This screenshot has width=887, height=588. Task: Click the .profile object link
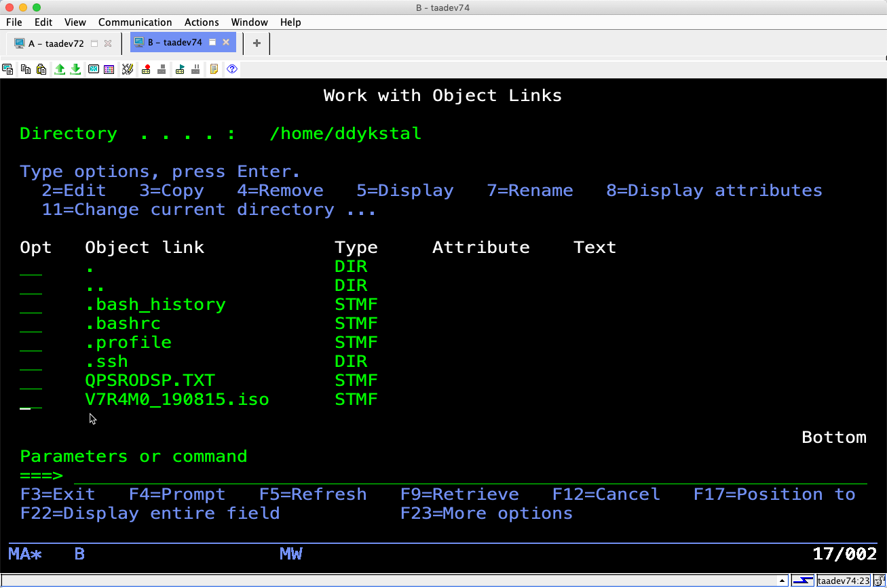click(128, 342)
